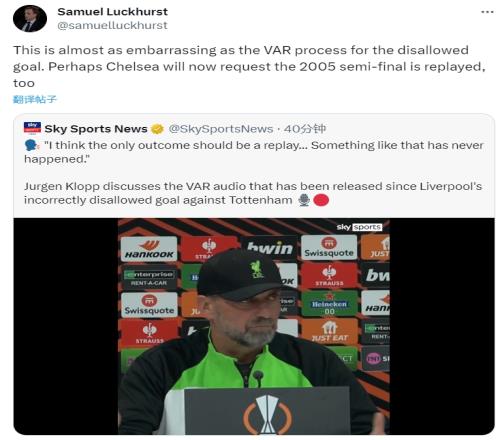Click the @samuelluckhurst handle
The image size is (500, 440).
[x=112, y=25]
